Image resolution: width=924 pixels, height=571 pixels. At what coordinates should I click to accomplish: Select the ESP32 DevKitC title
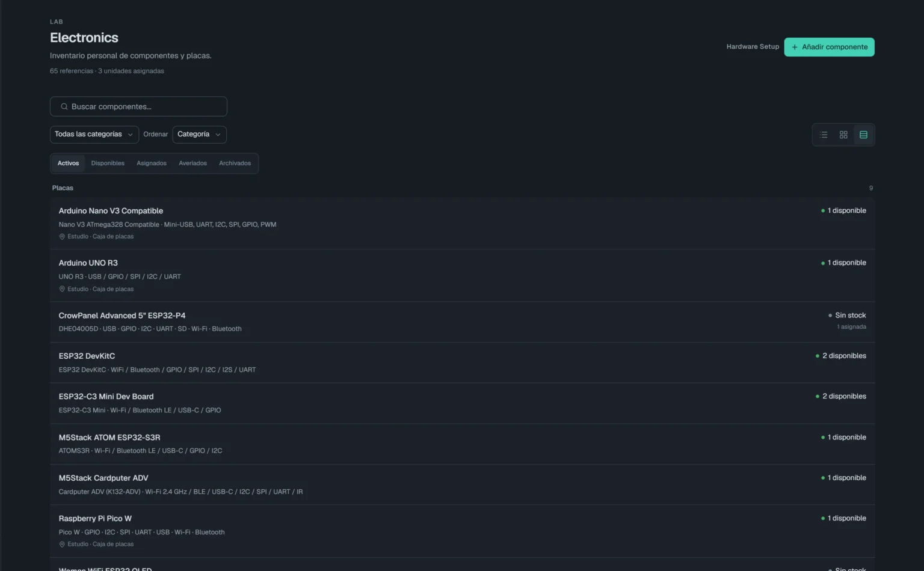point(87,356)
